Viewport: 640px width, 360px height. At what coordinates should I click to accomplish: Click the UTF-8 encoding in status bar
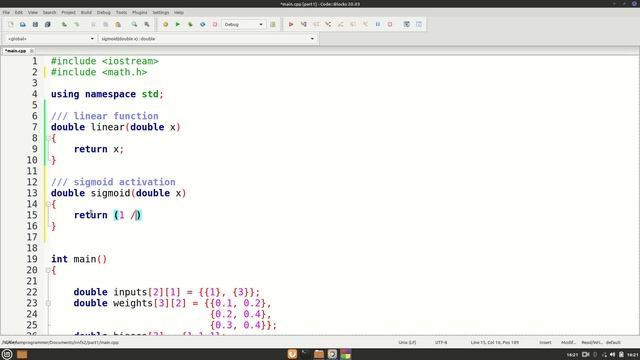click(441, 342)
